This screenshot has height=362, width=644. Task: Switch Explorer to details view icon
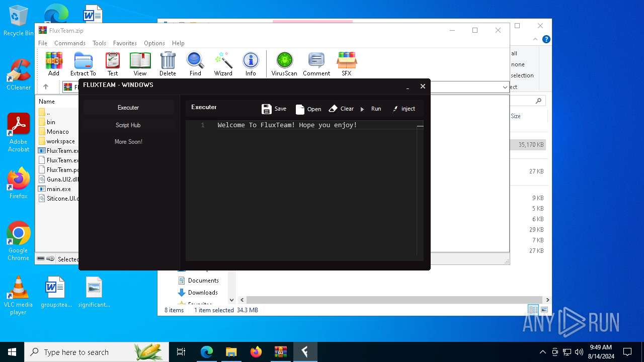(533, 310)
